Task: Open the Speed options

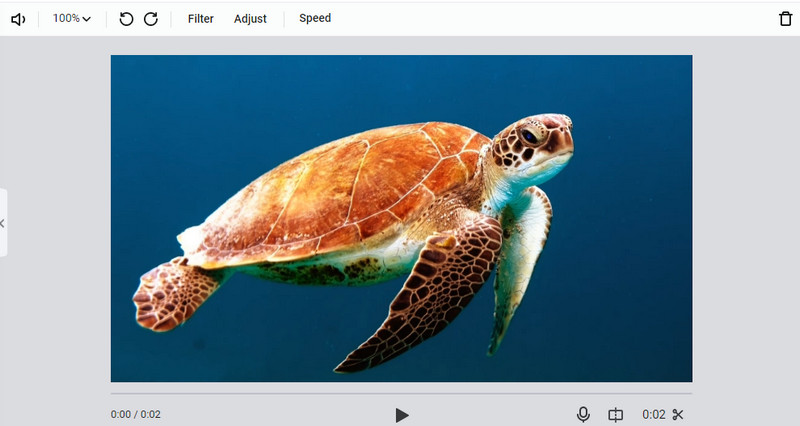Action: 315,19
